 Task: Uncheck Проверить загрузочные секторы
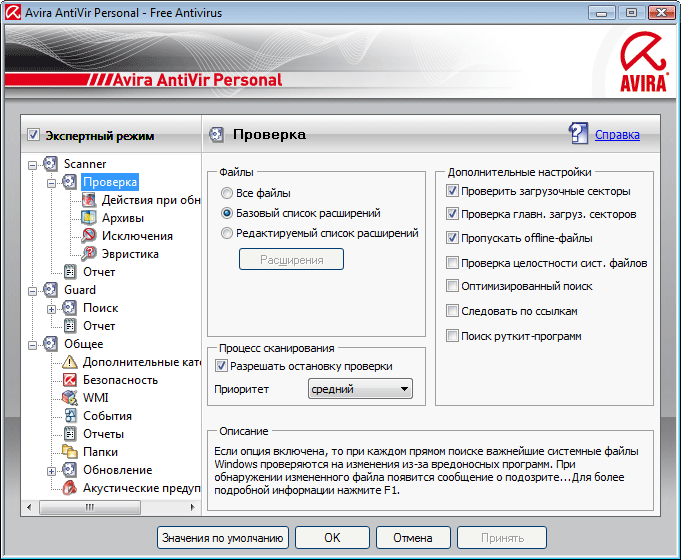click(x=452, y=191)
